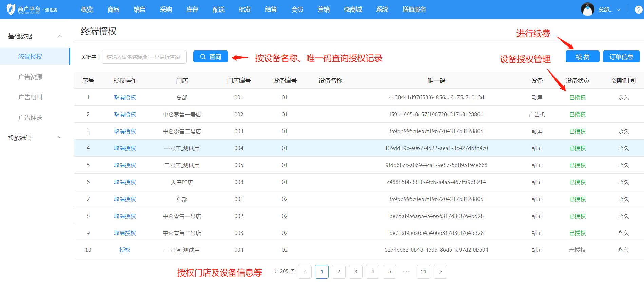
Task: Click the merchant platform logo icon
Action: 11,9
